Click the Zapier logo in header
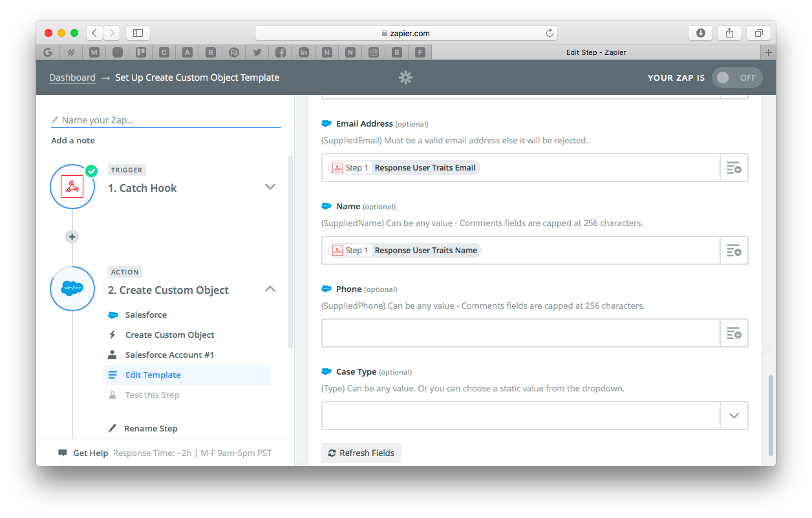Viewport: 812px width, 518px height. pyautogui.click(x=405, y=78)
